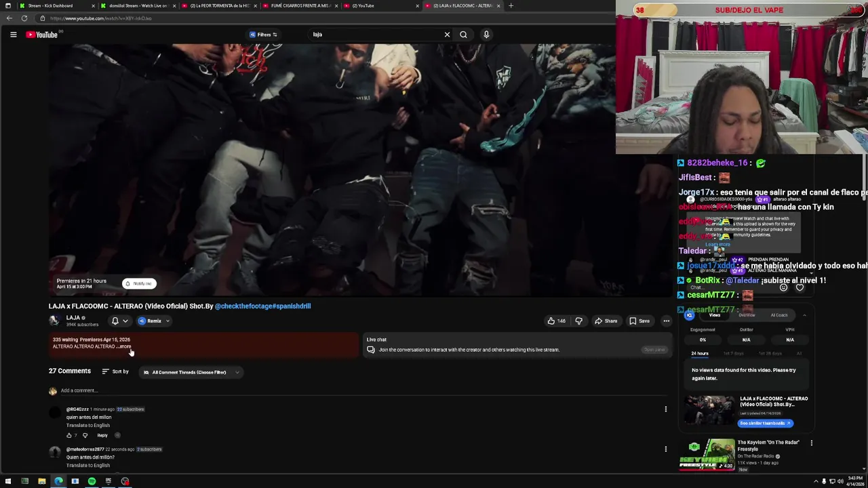Select the 1st 28 days range
Viewport: 868px width, 488px height.
(x=770, y=353)
